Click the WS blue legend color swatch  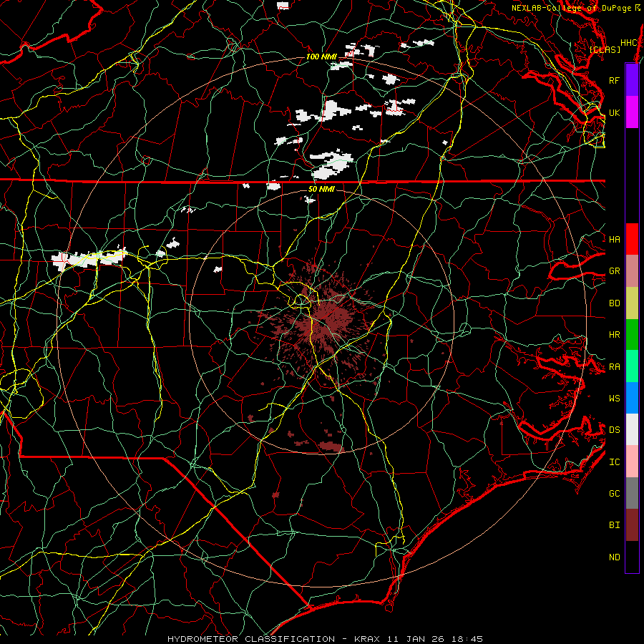pos(632,398)
